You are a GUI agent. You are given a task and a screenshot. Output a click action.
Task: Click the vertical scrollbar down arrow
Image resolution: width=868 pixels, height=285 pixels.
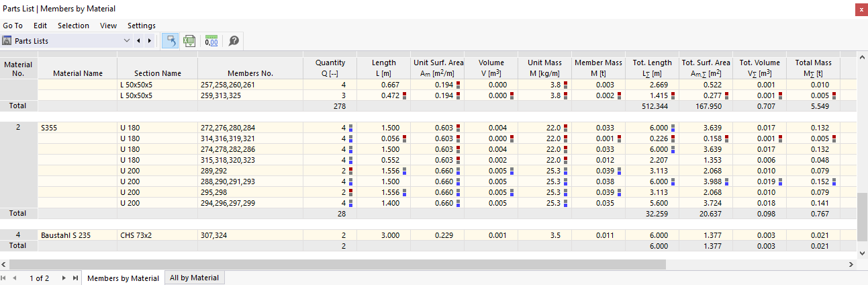[x=862, y=253]
